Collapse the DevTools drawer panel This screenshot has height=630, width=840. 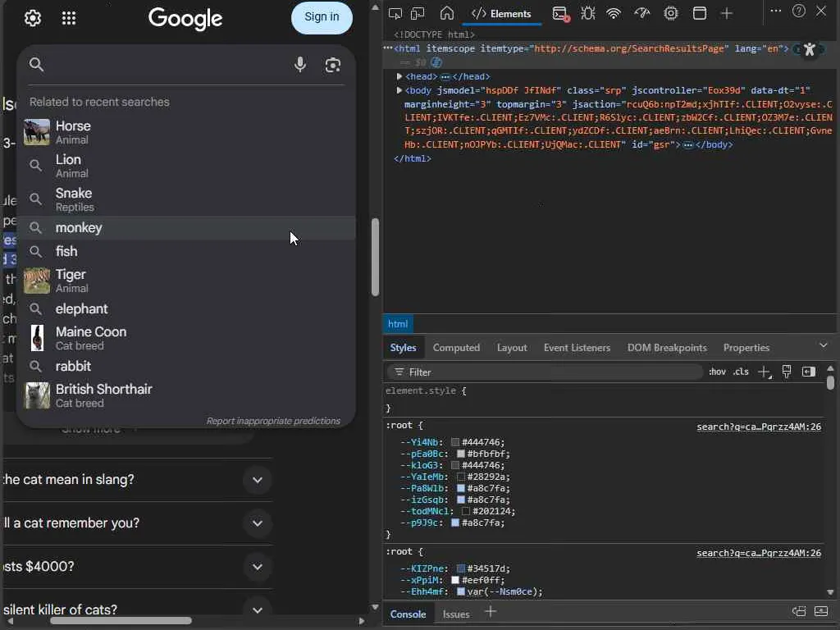tap(821, 611)
